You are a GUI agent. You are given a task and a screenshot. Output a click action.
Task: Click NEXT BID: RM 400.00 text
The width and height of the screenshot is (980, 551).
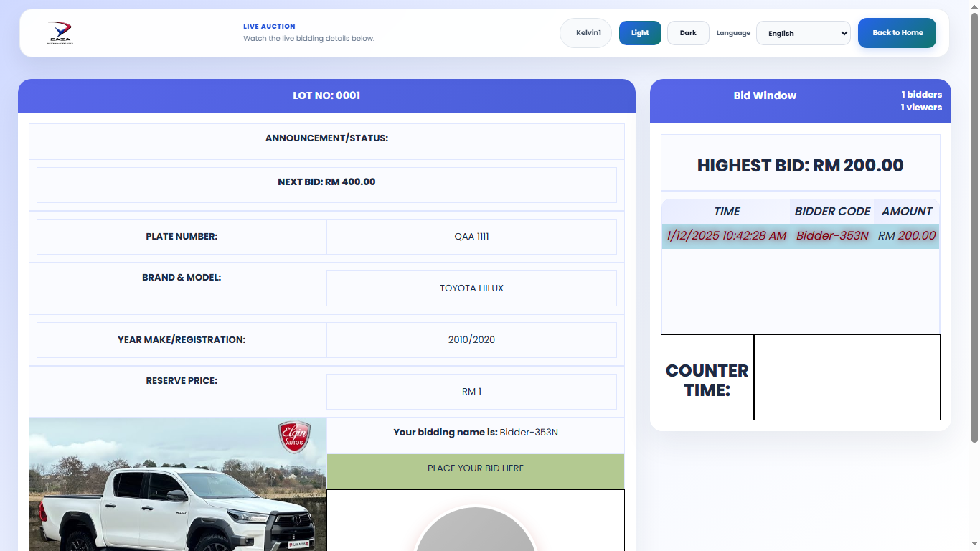tap(326, 182)
